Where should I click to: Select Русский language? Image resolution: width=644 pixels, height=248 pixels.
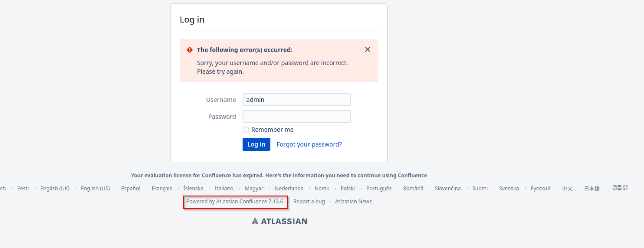540,189
